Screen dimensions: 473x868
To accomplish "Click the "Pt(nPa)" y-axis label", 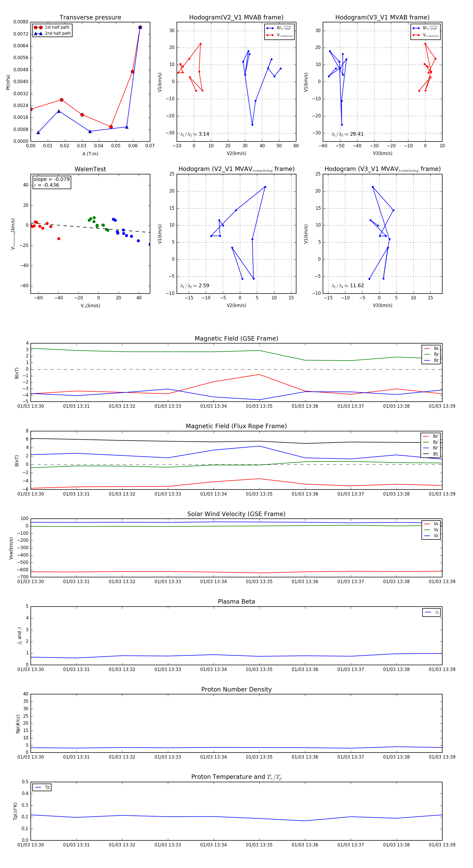I will pyautogui.click(x=8, y=82).
